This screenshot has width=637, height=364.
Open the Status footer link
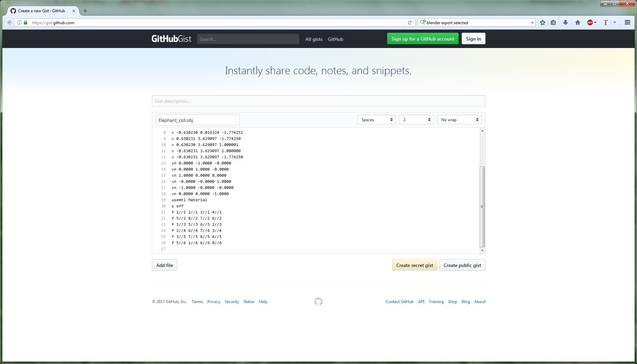[249, 302]
